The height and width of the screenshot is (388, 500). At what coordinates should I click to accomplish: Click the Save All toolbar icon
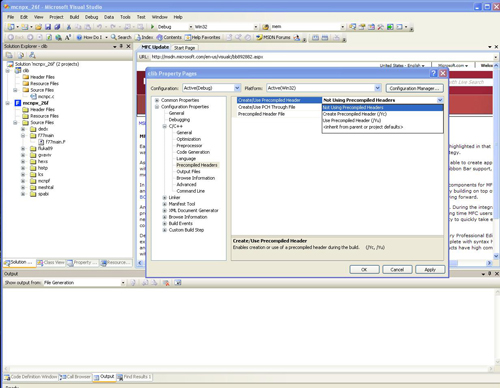[57, 27]
